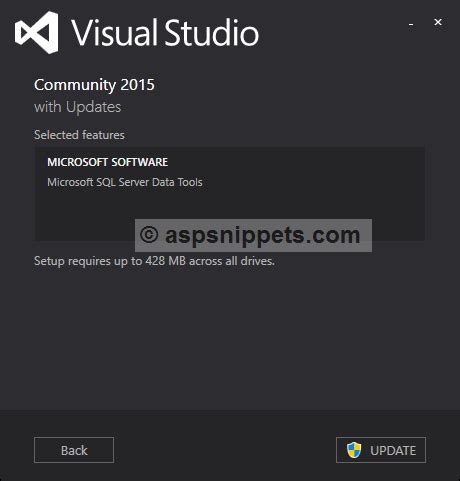Select the MICROSOFT SOFTWARE heading
The height and width of the screenshot is (481, 460).
(108, 162)
